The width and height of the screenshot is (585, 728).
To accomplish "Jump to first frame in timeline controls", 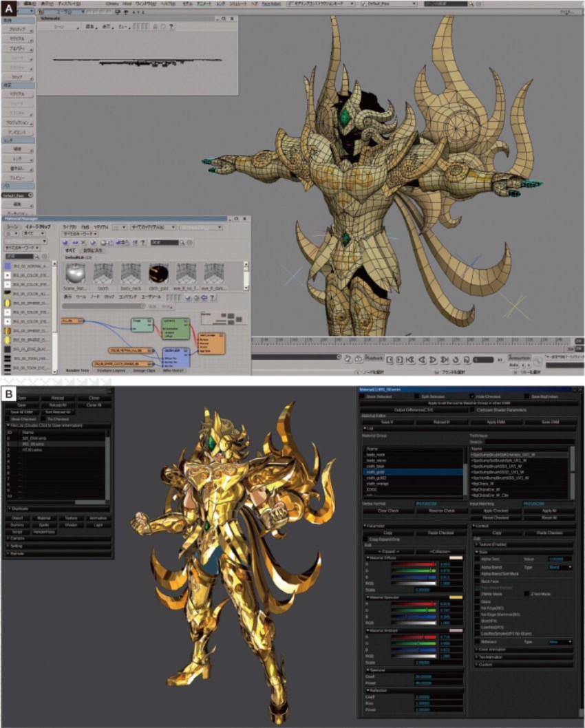I will click(x=410, y=359).
